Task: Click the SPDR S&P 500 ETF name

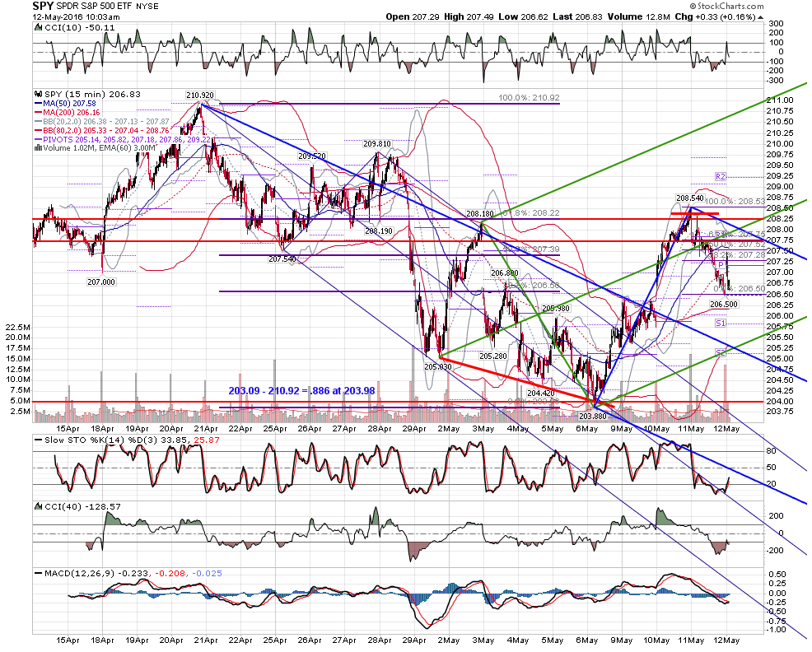Action: (x=94, y=7)
